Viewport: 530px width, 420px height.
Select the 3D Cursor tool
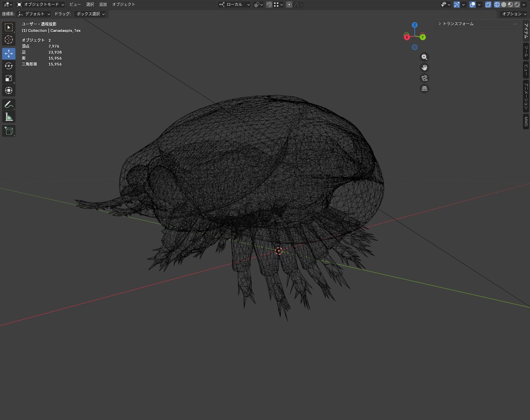pyautogui.click(x=9, y=39)
